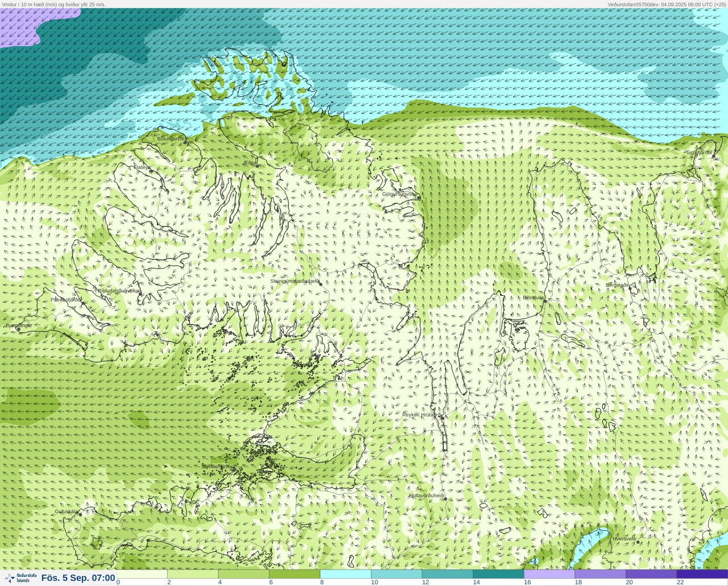Click the station dot beside Gjögurflugvöllur

click(x=419, y=198)
